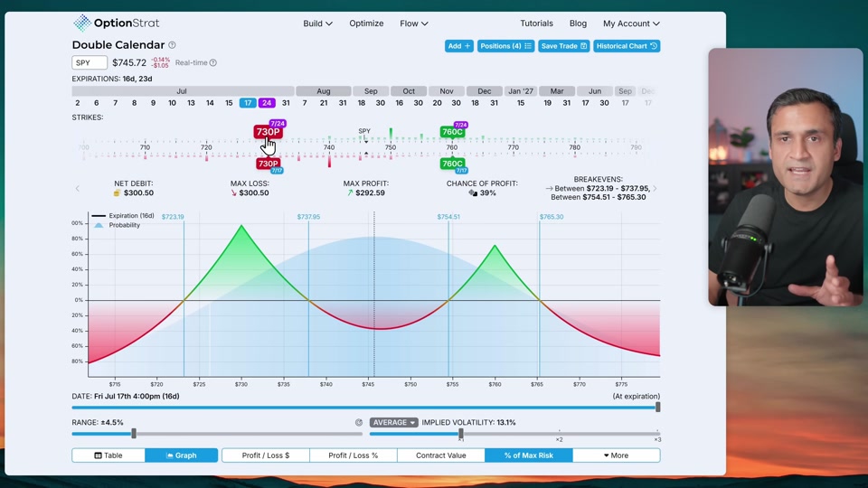Click the $737.95 breakeven label on chart

(308, 217)
